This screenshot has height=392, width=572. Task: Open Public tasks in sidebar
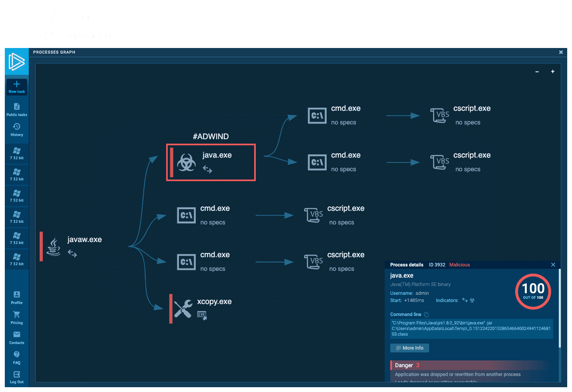pos(17,107)
